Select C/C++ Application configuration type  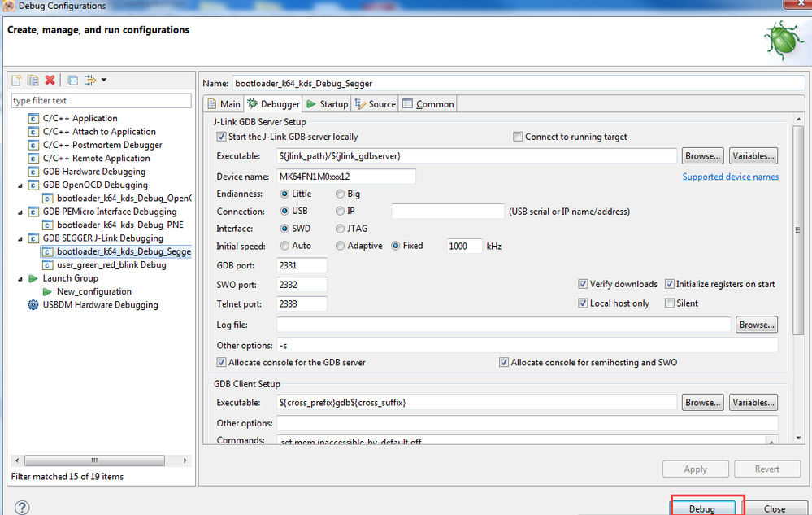tap(80, 118)
